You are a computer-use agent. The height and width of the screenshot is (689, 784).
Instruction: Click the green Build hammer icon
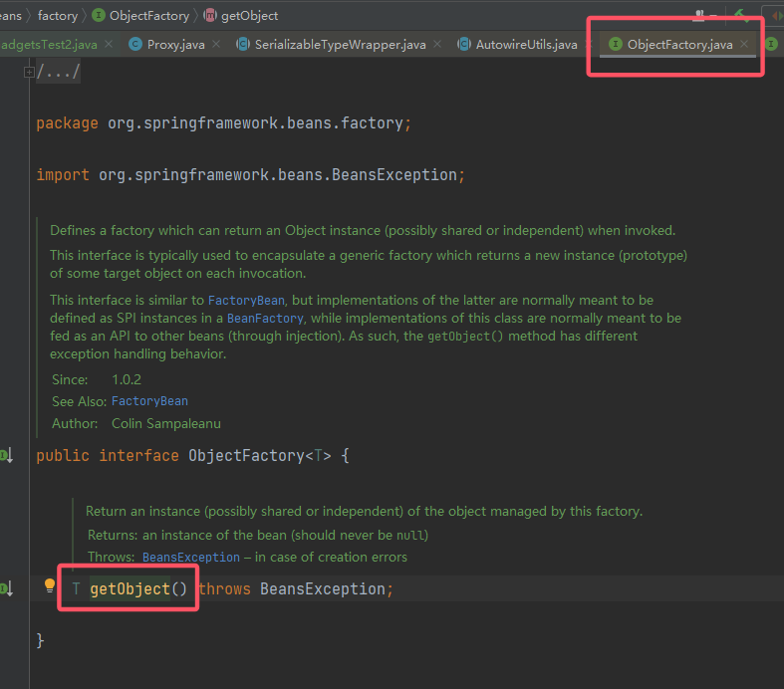tap(741, 15)
